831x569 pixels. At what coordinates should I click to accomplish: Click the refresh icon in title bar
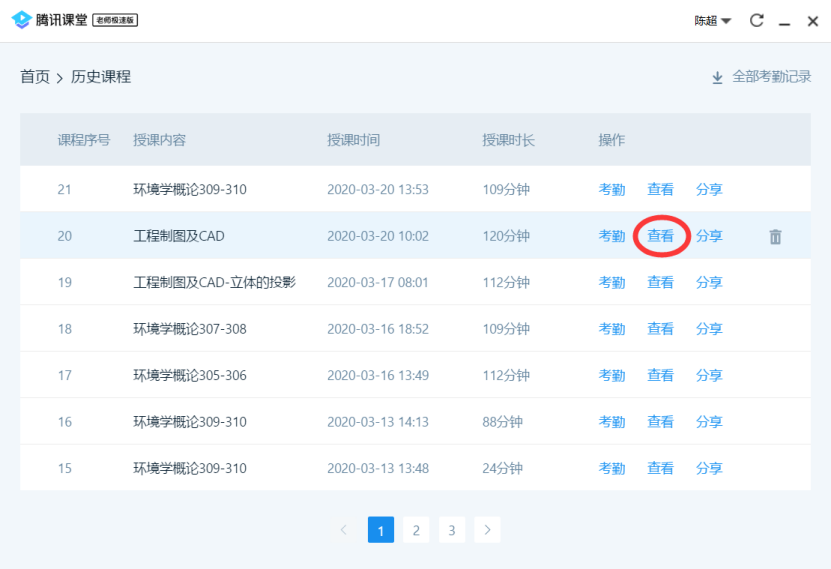tap(757, 21)
